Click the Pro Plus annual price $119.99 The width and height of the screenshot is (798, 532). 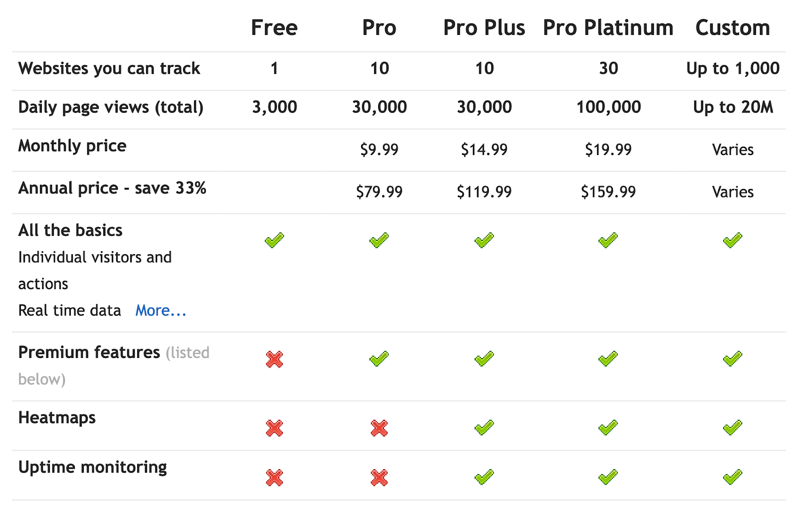(x=484, y=192)
